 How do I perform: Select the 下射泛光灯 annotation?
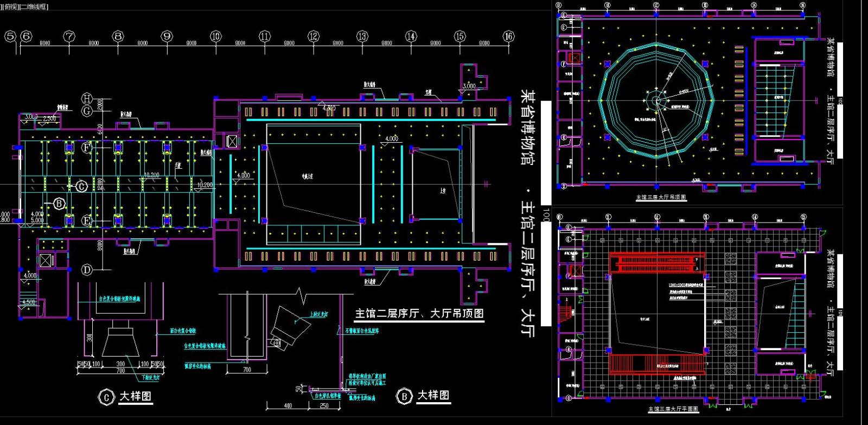click(150, 377)
